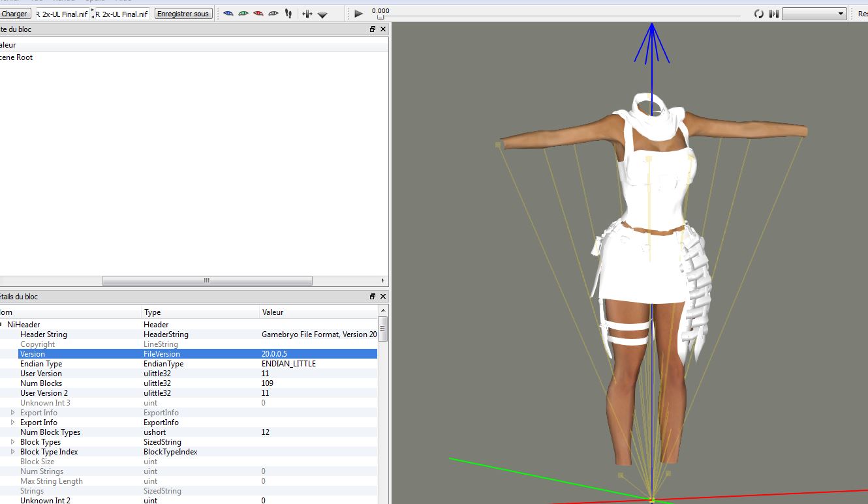Click the dark down-arrow toolbar icon
The height and width of the screenshot is (504, 868).
tap(322, 14)
